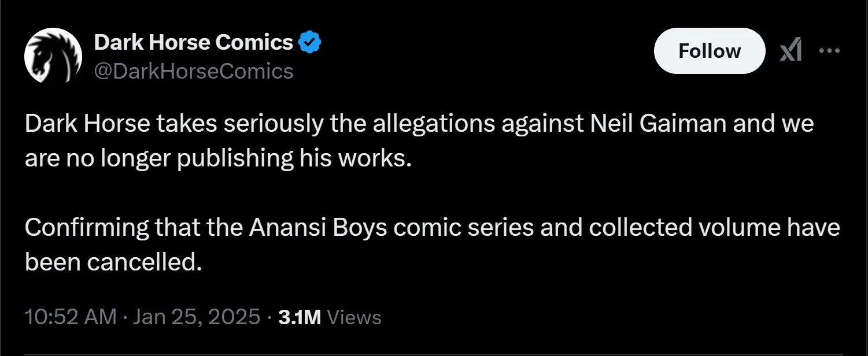Viewport: 868px width, 356px height.
Task: Open the Dark Horse Comics display name
Action: pos(193,42)
